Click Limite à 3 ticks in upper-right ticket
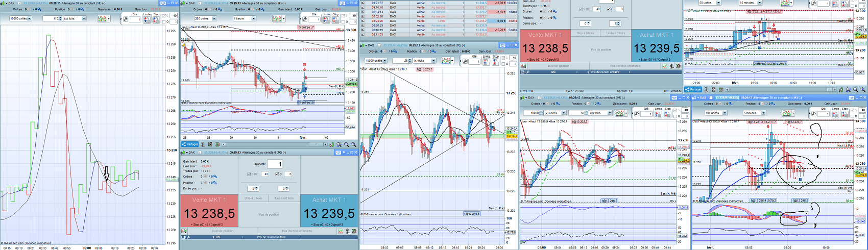This screenshot has height=250, width=868. [616, 33]
